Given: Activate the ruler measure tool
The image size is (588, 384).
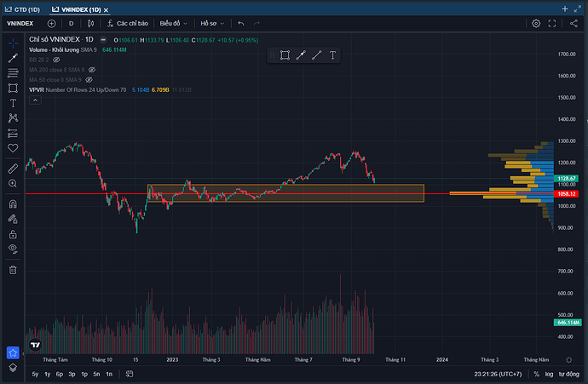Looking at the screenshot, I should click(x=13, y=168).
